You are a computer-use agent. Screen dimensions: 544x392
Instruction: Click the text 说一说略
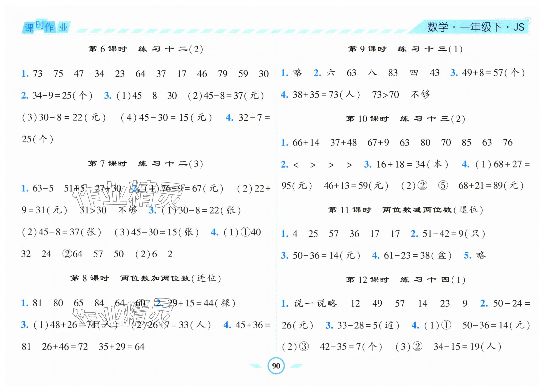pyautogui.click(x=315, y=304)
